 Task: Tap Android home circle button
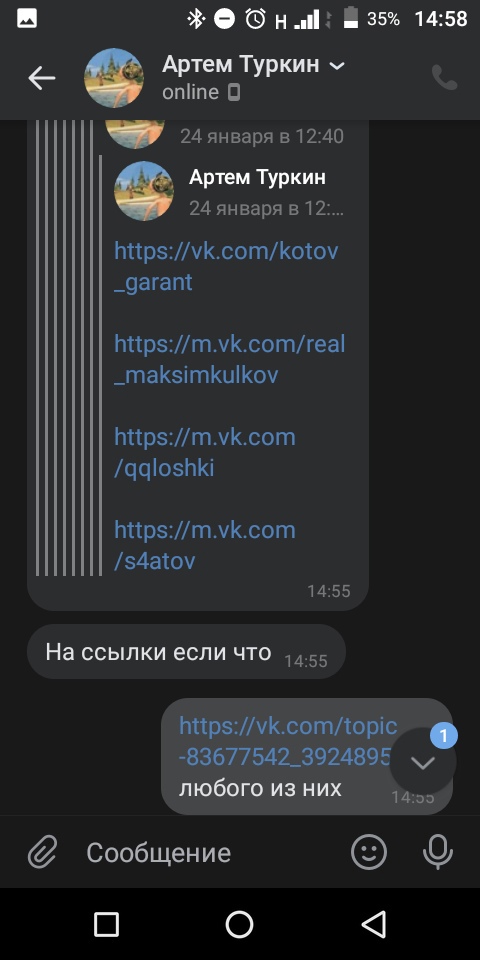pos(239,924)
